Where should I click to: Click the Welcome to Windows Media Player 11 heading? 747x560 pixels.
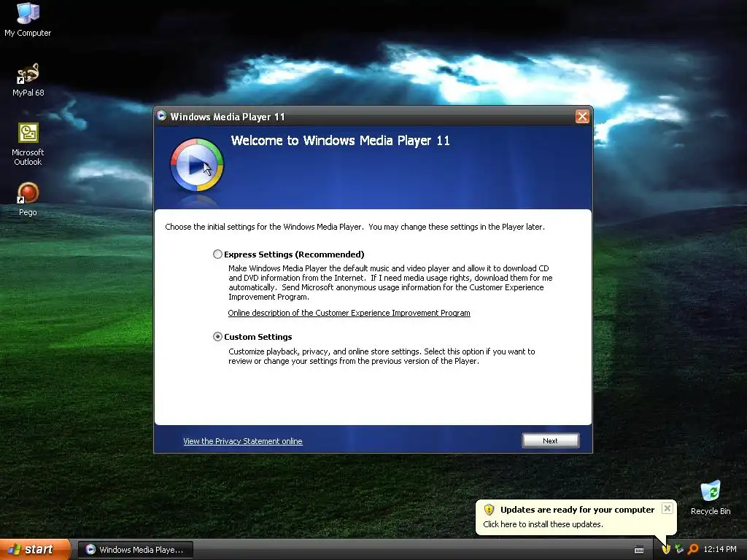click(x=340, y=141)
